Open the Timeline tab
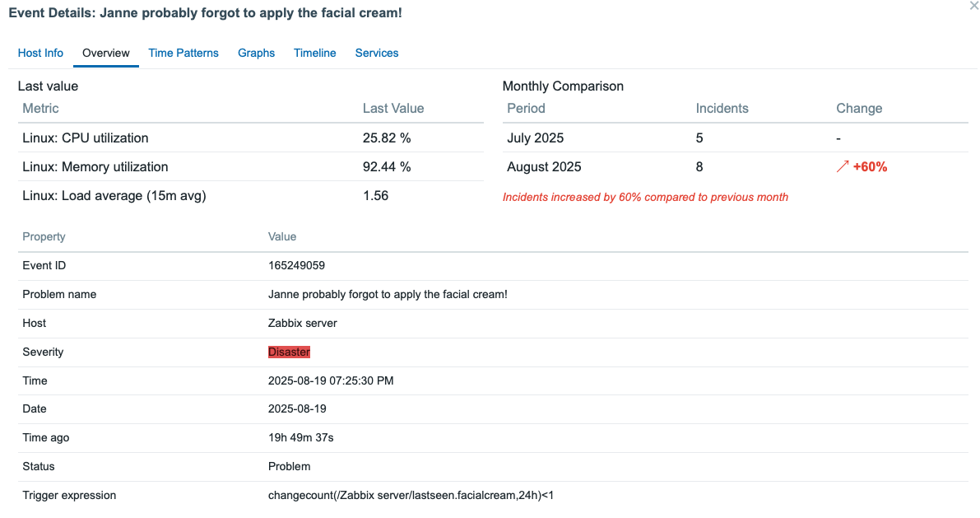Image resolution: width=980 pixels, height=518 pixels. coord(315,53)
